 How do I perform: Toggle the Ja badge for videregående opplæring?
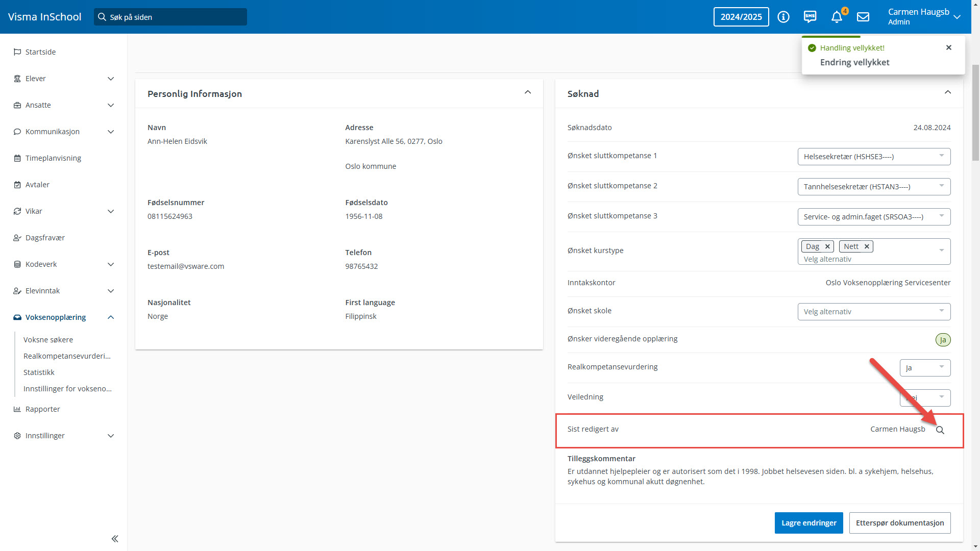click(943, 340)
